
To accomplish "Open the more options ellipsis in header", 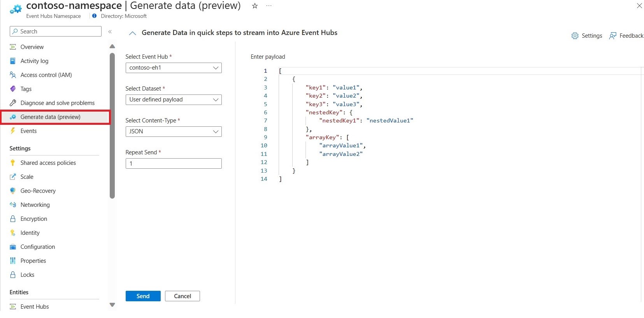I will (269, 6).
